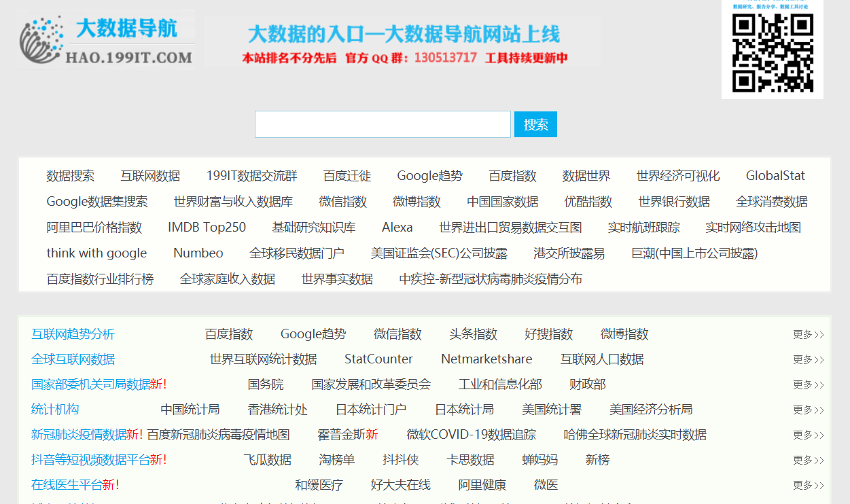This screenshot has width=850, height=504.
Task: Expand 更多 for 在线医生平台 row
Action: (809, 485)
